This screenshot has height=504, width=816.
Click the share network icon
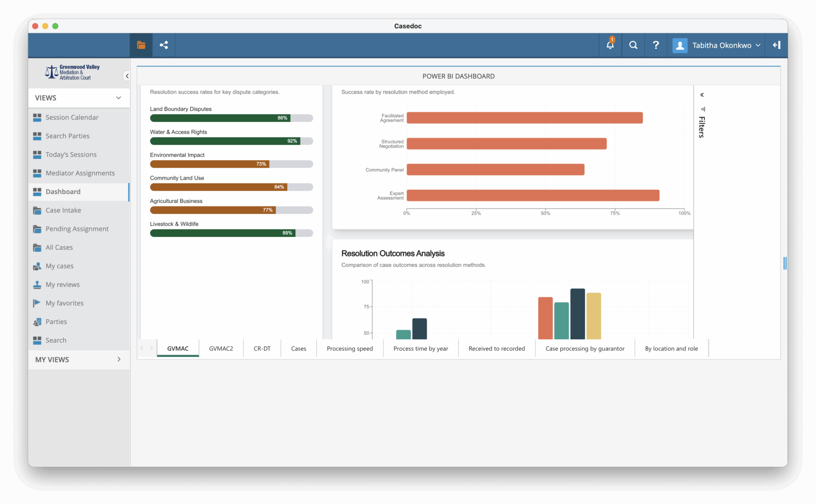tap(164, 45)
